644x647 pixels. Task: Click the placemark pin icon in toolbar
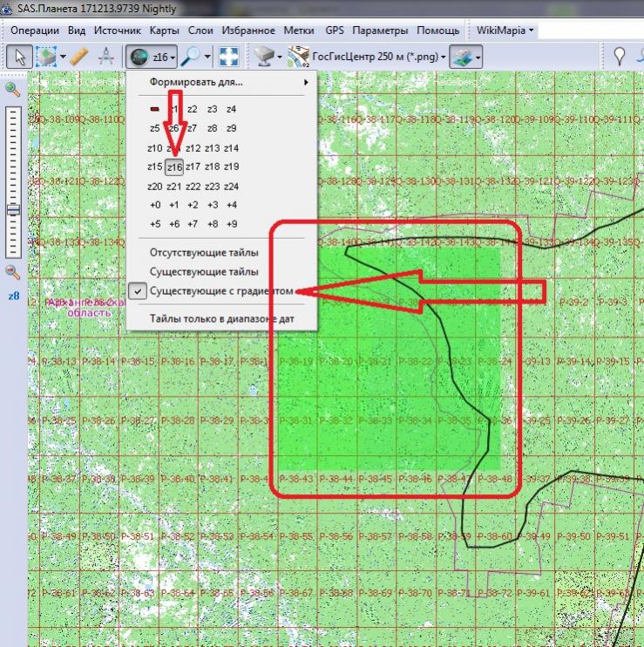pos(620,58)
